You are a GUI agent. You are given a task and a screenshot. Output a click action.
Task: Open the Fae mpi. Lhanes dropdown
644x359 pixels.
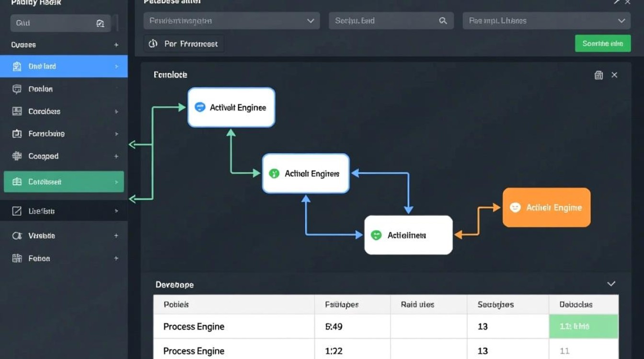tap(621, 21)
